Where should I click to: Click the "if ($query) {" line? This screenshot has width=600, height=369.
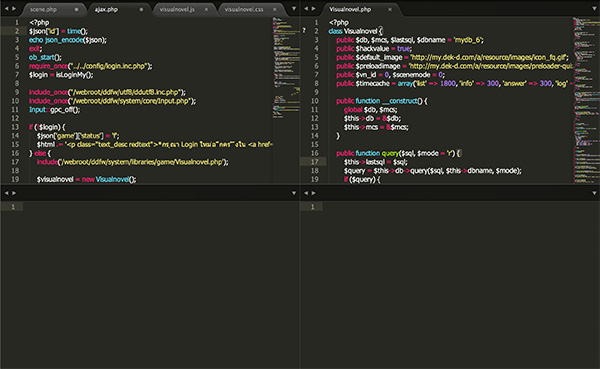coord(362,180)
